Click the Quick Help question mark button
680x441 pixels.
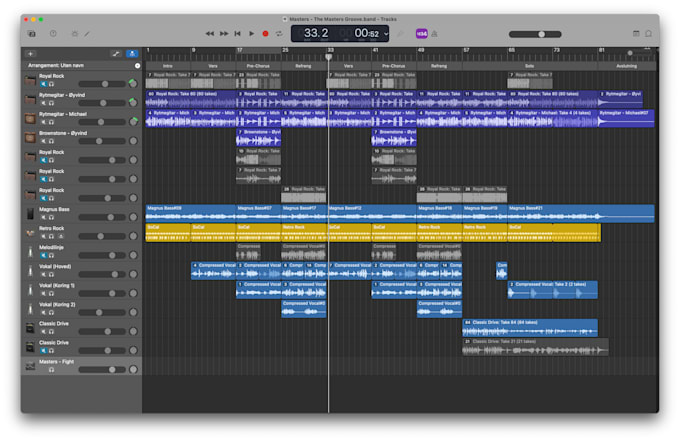coord(53,34)
